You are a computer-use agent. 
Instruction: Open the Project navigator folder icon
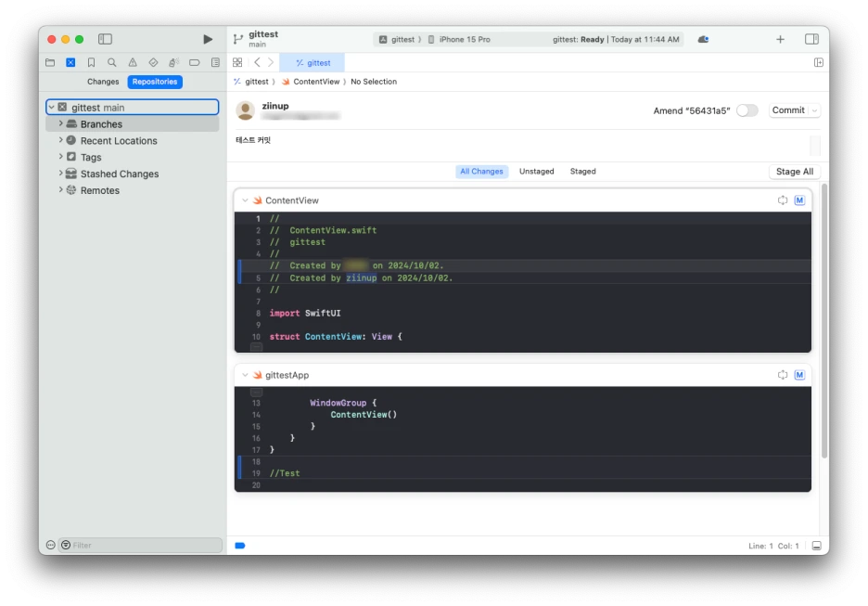[x=50, y=62]
